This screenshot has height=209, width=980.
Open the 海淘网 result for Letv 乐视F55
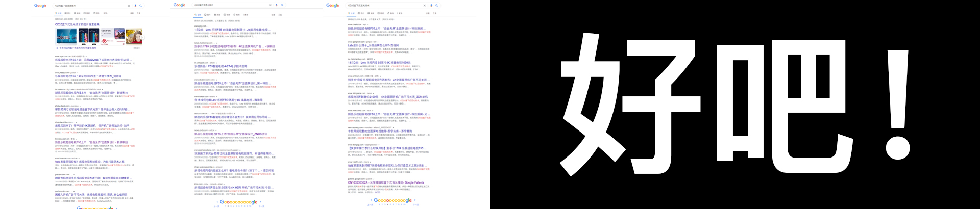[x=228, y=100]
